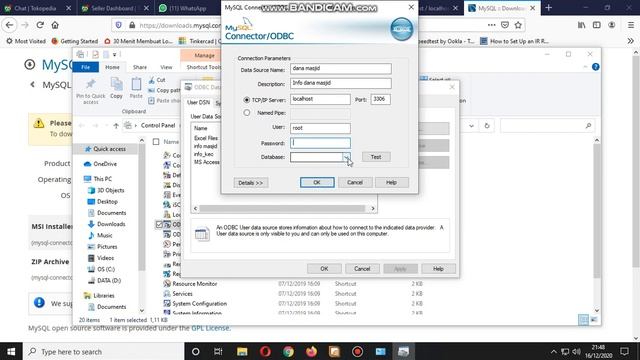
Task: Click Help in ODBC Data Source Administrator
Action: [x=438, y=269]
